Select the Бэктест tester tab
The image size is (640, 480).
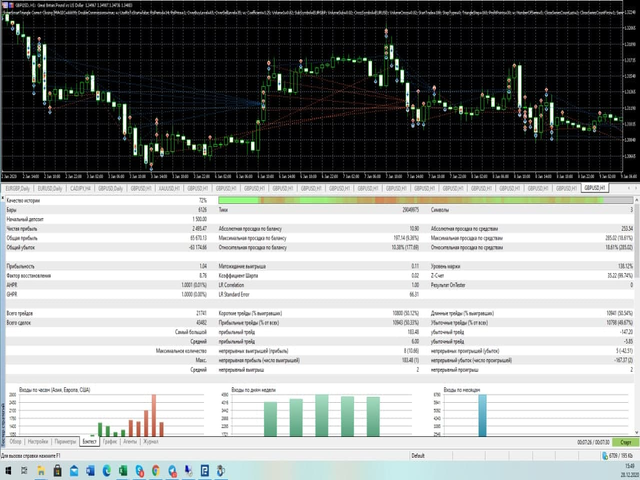(89, 442)
